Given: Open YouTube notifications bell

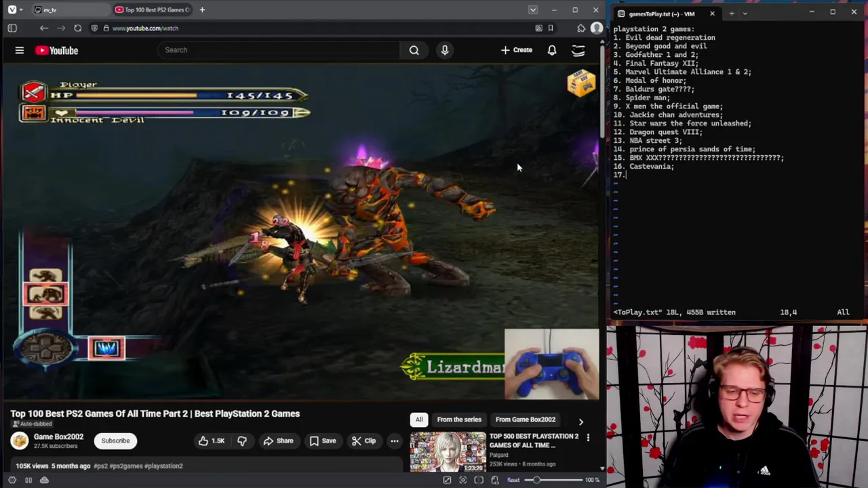Looking at the screenshot, I should pos(552,50).
